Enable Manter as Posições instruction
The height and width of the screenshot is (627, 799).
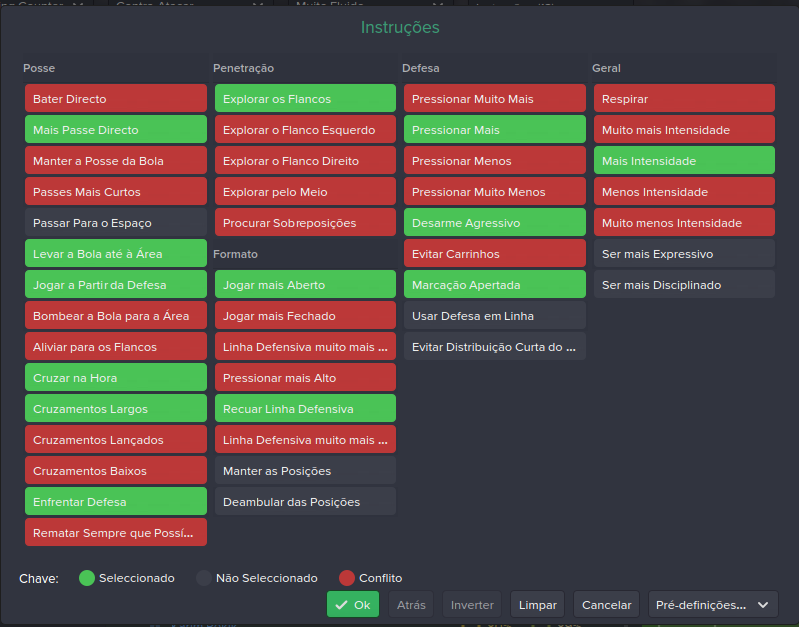[x=305, y=471]
